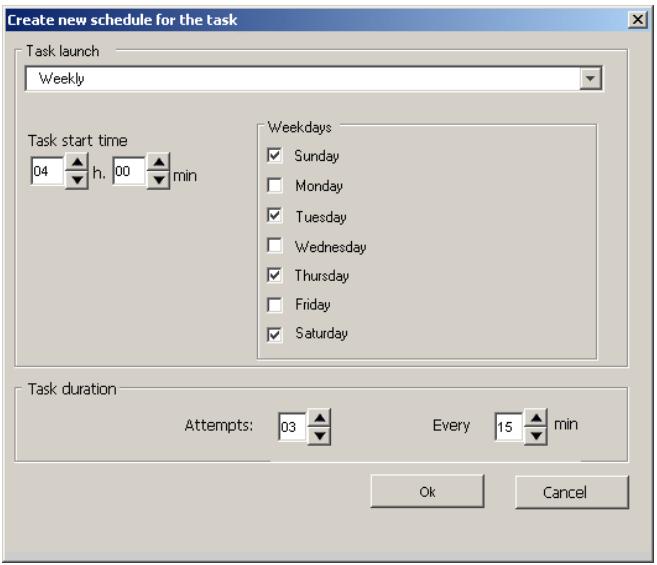The width and height of the screenshot is (657, 565).
Task: Increase Attempts count with up arrow
Action: pyautogui.click(x=320, y=418)
